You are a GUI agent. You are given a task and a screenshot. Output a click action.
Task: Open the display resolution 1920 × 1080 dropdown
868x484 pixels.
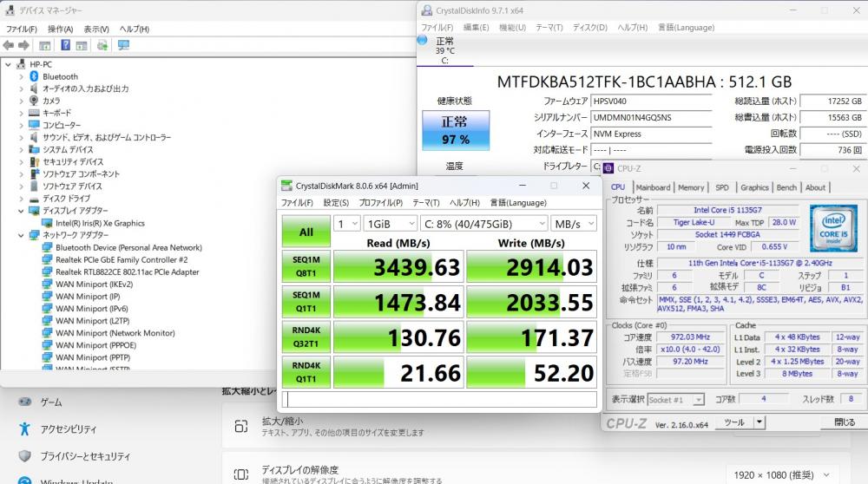tap(782, 475)
